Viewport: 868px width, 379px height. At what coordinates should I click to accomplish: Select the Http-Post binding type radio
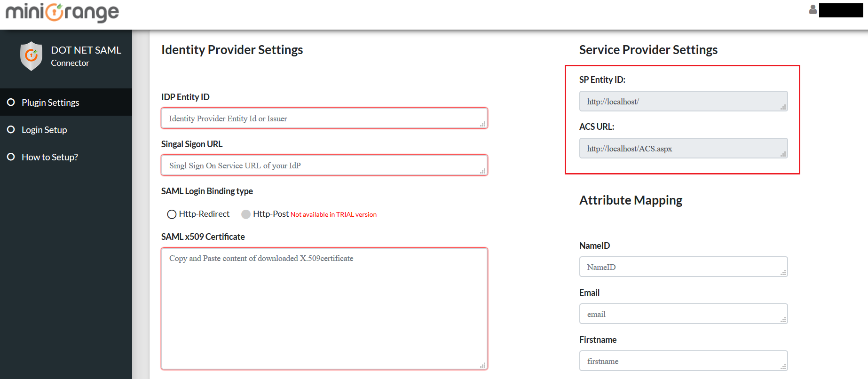point(246,214)
